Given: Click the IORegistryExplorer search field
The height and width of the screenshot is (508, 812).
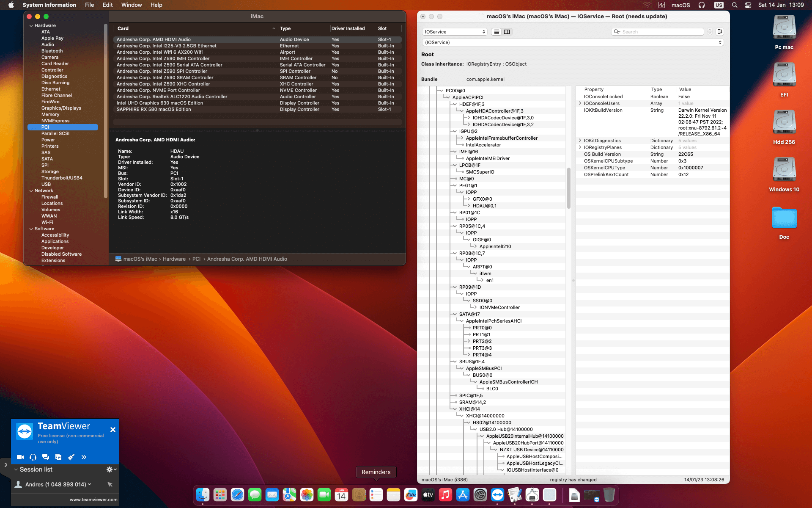Looking at the screenshot, I should point(658,31).
